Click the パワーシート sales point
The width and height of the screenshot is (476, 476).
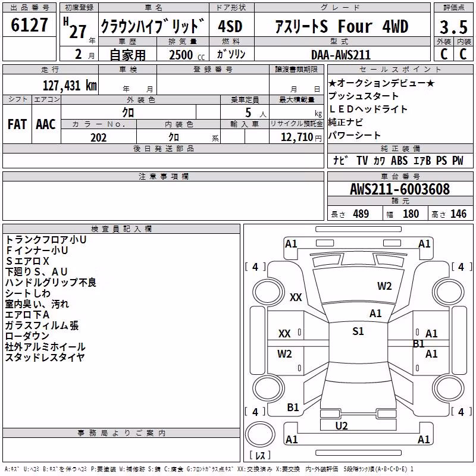pyautogui.click(x=355, y=135)
